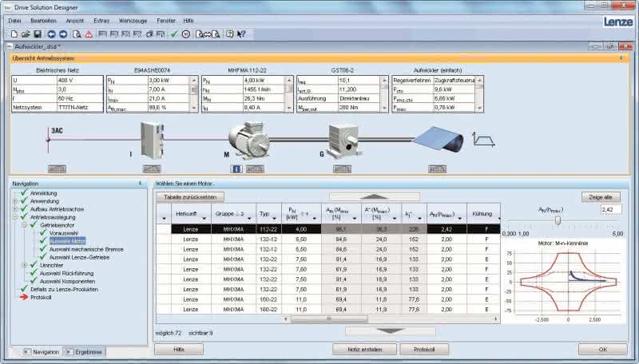
Task: Click the Zeige alle button
Action: click(x=601, y=197)
